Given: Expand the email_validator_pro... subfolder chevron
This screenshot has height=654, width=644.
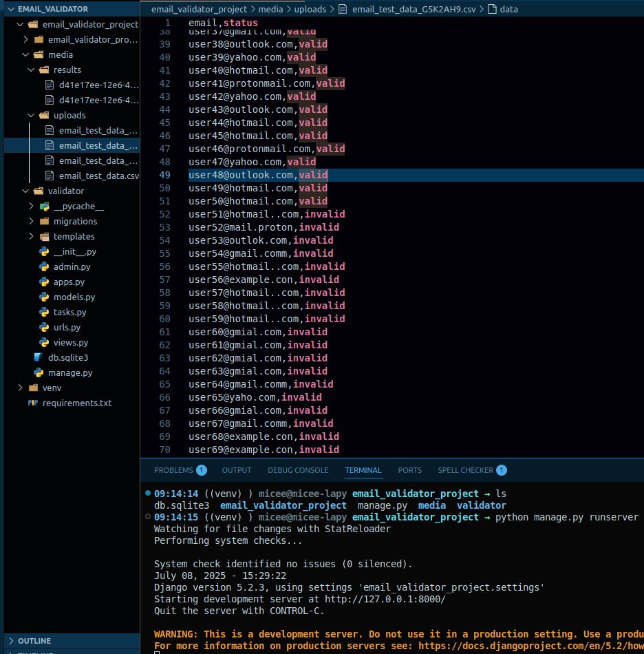Looking at the screenshot, I should (x=26, y=39).
